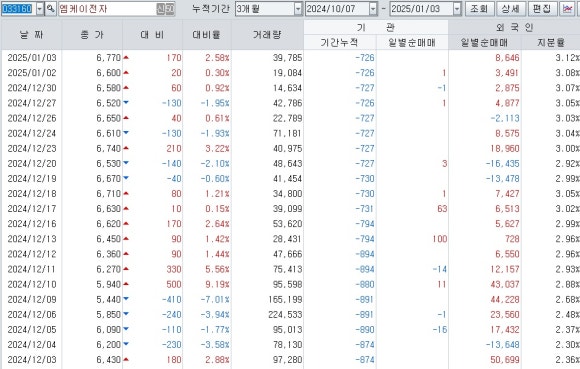Select the closing price 6,580
The width and height of the screenshot is (580, 369).
point(108,88)
